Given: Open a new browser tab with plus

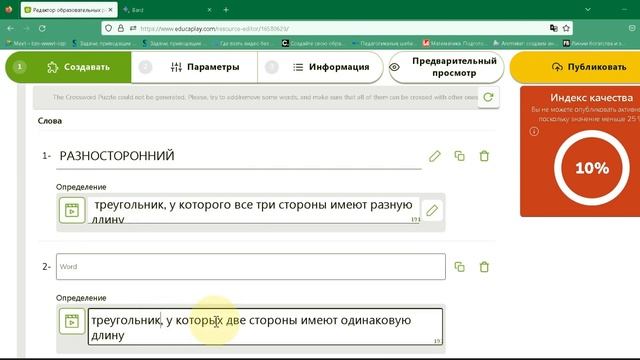Looking at the screenshot, I should pyautogui.click(x=226, y=10).
